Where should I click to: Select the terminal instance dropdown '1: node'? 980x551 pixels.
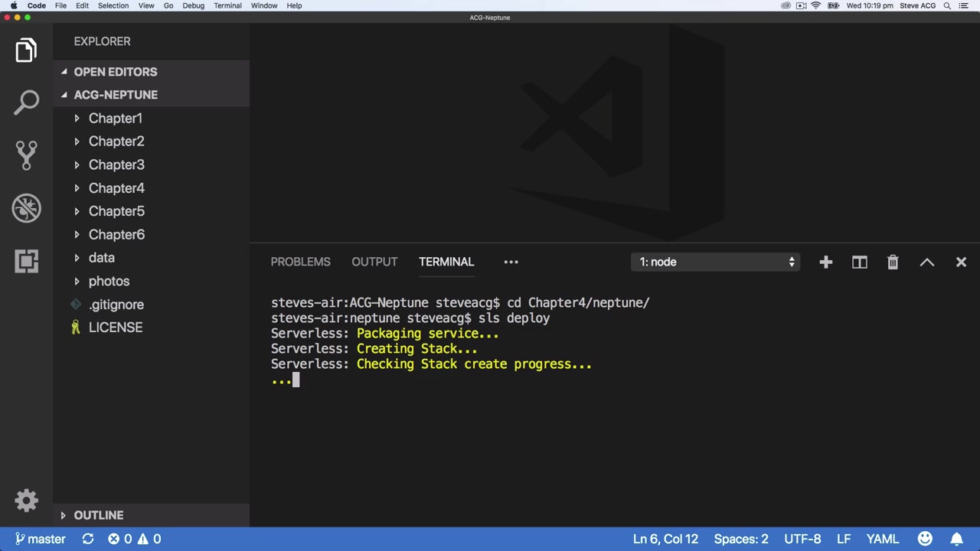click(716, 262)
